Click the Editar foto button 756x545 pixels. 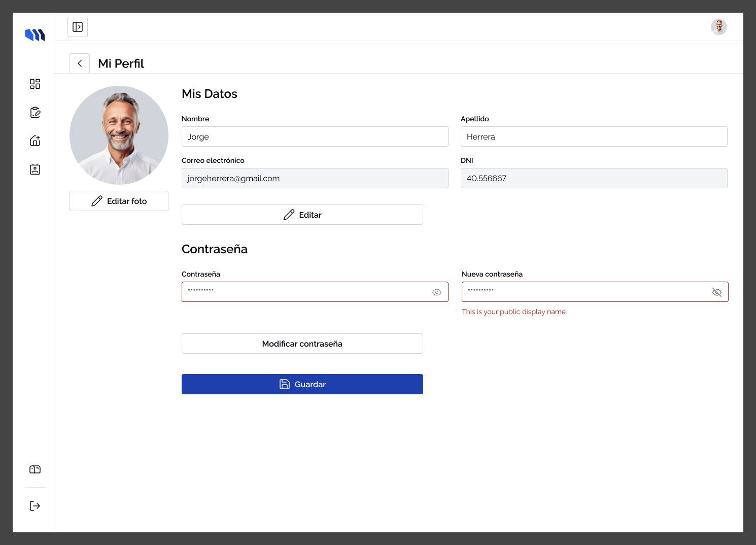(119, 201)
